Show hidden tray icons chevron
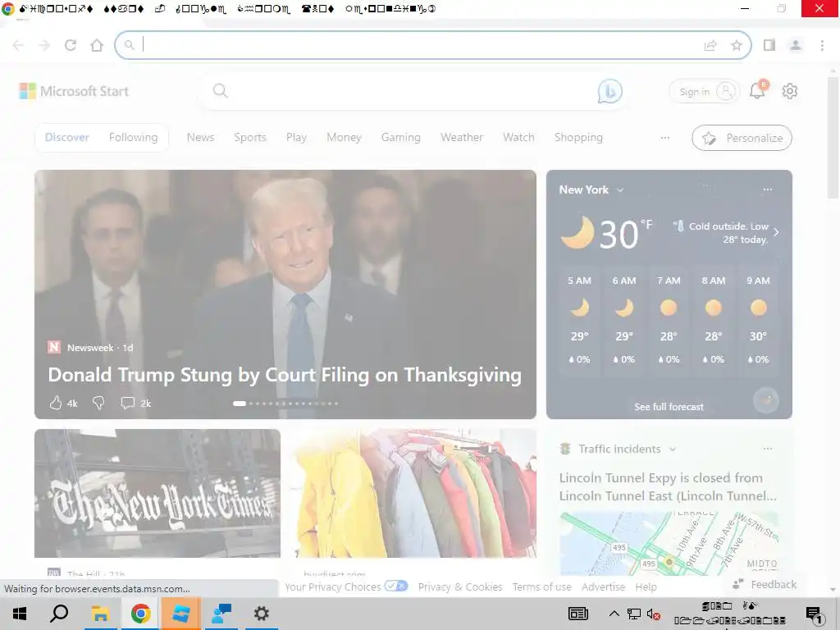Screen dimensions: 840x630 (614, 614)
